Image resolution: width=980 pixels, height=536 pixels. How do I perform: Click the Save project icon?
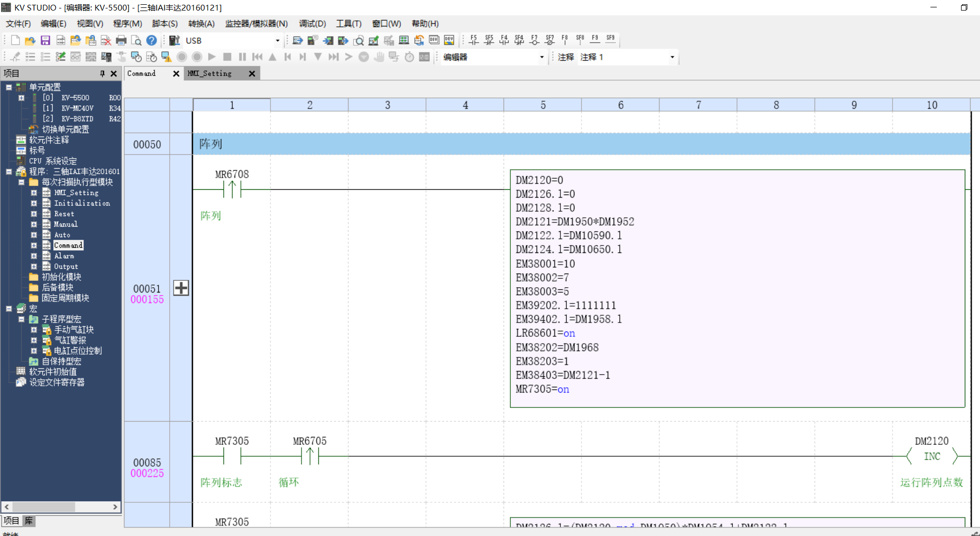coord(45,41)
